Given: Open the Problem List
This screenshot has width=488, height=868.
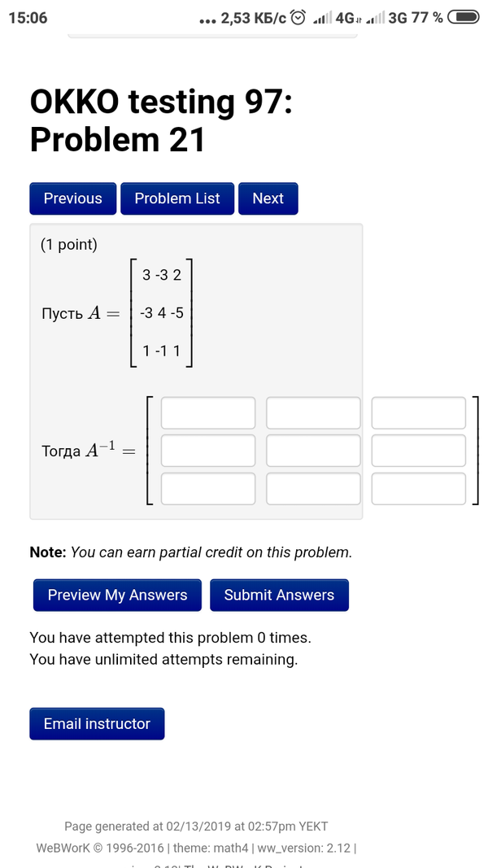Looking at the screenshot, I should (177, 198).
